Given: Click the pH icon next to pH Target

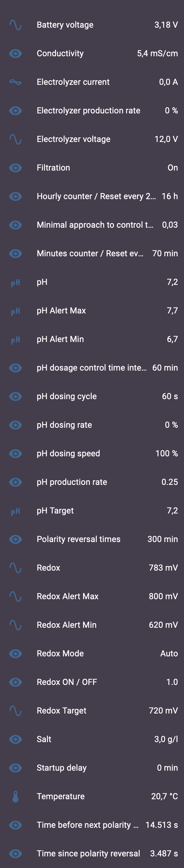Looking at the screenshot, I should pos(15,511).
